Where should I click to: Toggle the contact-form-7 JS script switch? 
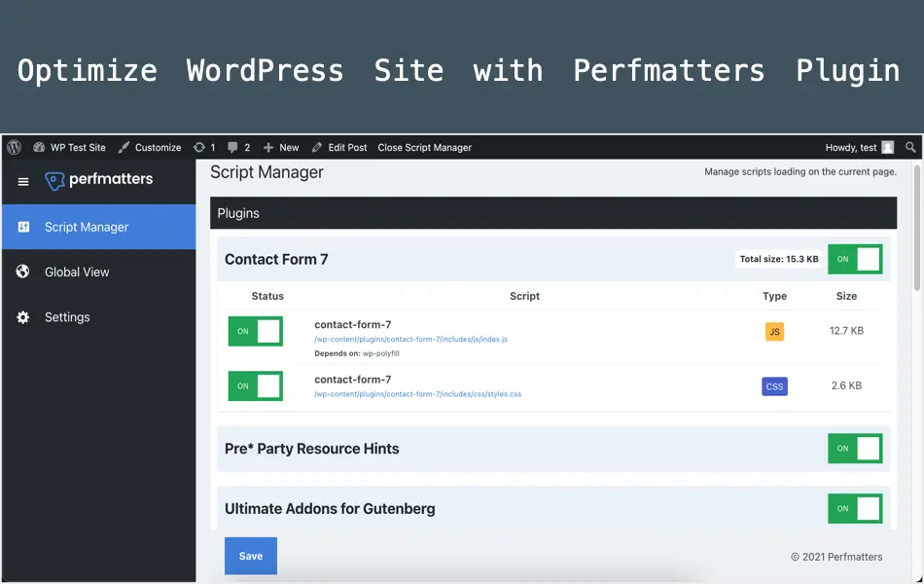click(256, 331)
